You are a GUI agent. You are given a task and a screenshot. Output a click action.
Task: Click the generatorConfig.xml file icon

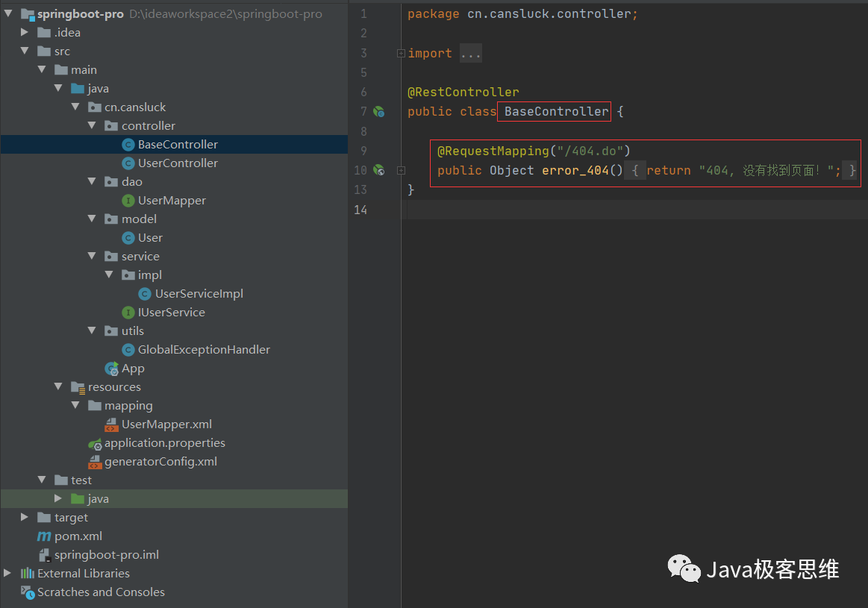(x=95, y=462)
